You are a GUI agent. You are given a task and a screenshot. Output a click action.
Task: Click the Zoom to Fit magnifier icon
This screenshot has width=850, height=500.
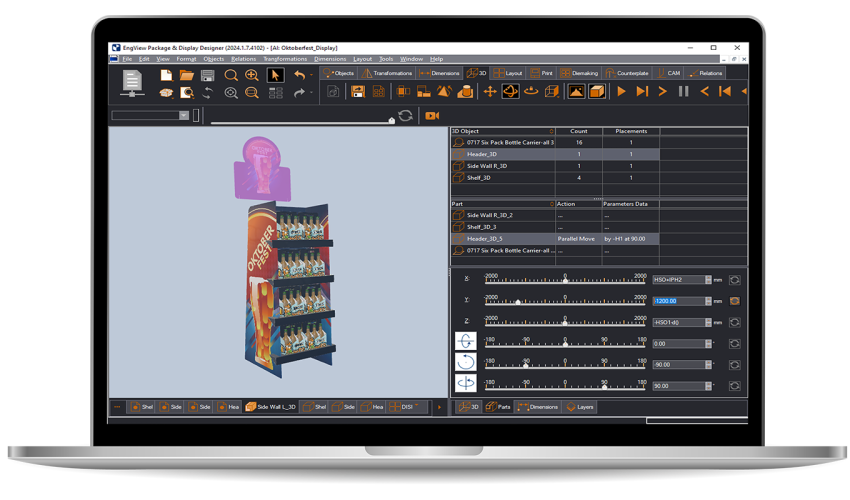(231, 93)
